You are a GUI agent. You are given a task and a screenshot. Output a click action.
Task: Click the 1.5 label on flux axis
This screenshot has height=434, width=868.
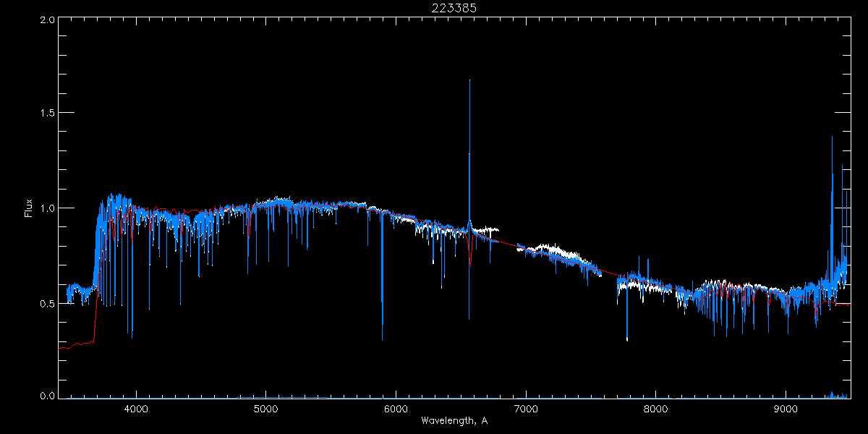coord(47,113)
